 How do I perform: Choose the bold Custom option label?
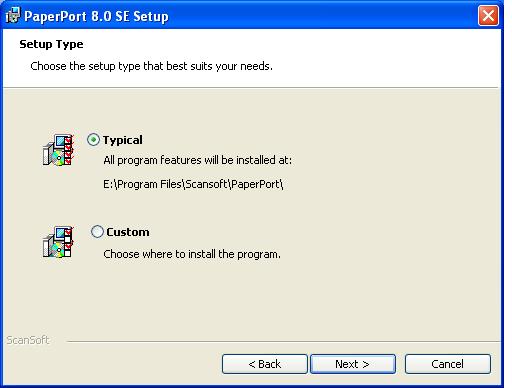128,232
